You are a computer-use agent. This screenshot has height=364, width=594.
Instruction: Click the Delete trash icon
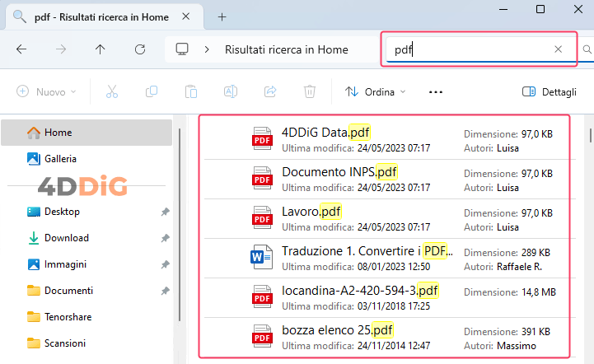pos(310,91)
